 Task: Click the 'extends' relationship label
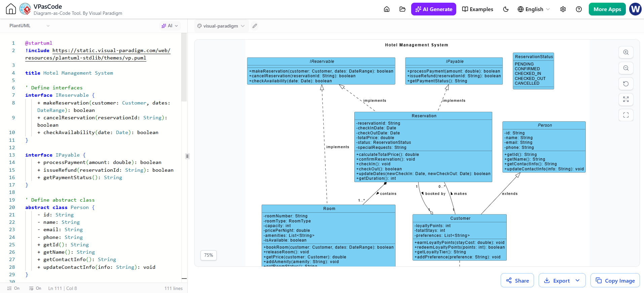(510, 194)
